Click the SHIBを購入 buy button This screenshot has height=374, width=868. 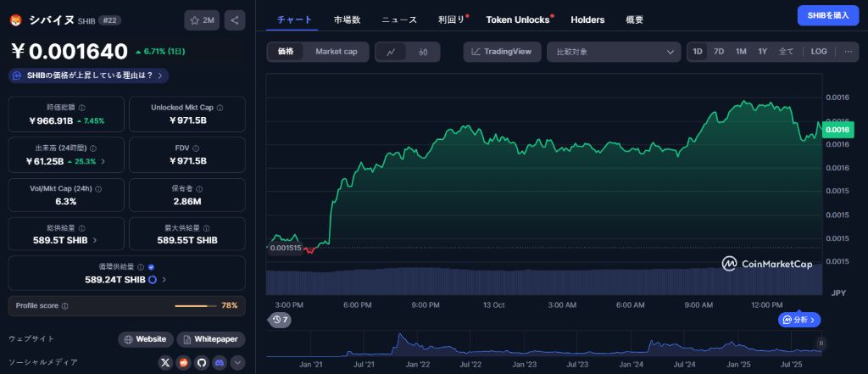[827, 15]
